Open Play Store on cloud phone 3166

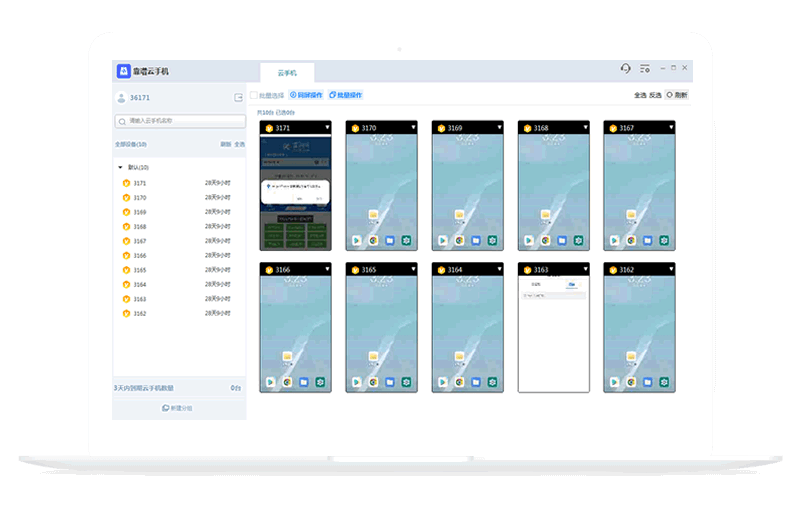click(270, 382)
